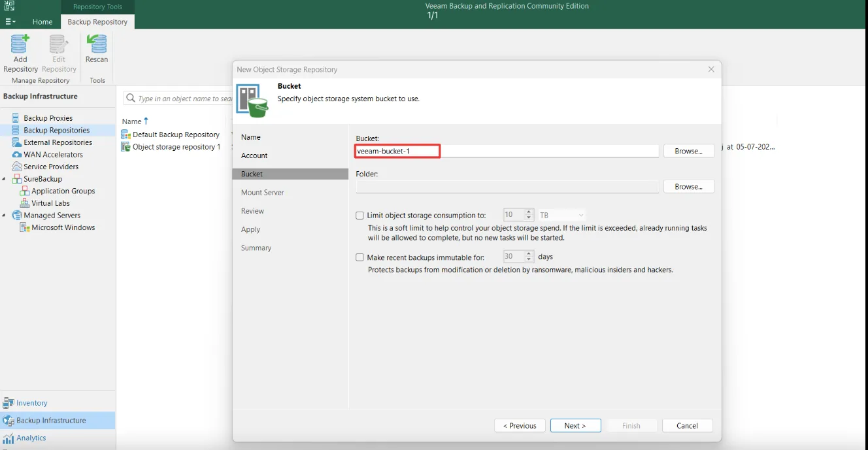Enable Make recent backups immutable checkbox

(x=359, y=257)
